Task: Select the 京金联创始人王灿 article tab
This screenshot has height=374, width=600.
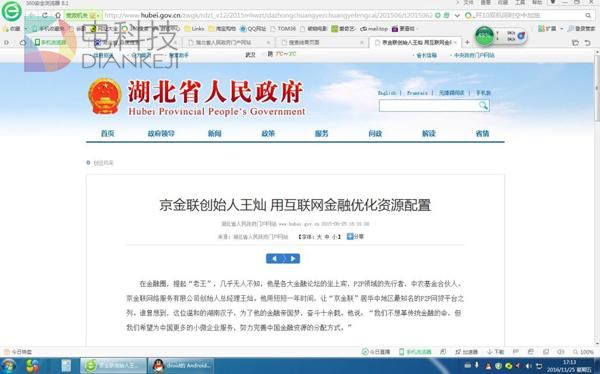Action: tap(415, 42)
